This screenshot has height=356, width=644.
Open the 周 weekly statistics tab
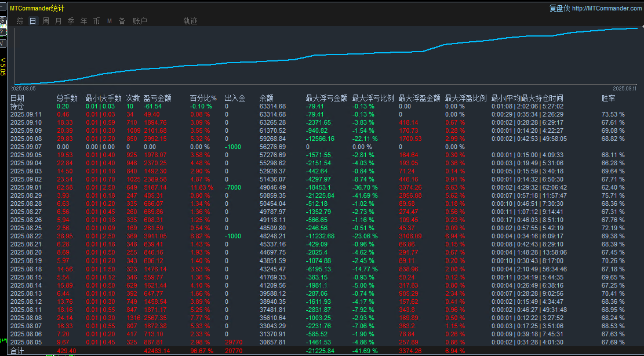[x=45, y=21]
